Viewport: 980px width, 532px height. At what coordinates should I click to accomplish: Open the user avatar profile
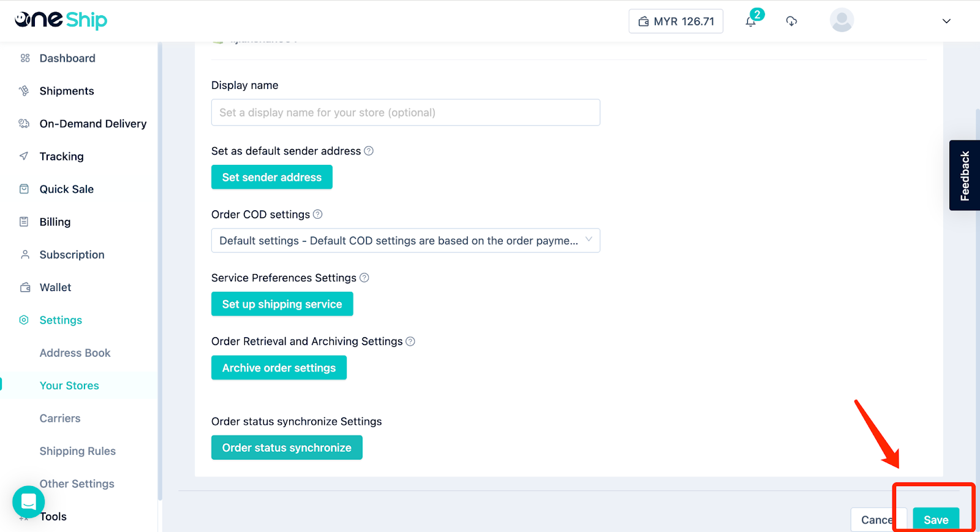842,20
